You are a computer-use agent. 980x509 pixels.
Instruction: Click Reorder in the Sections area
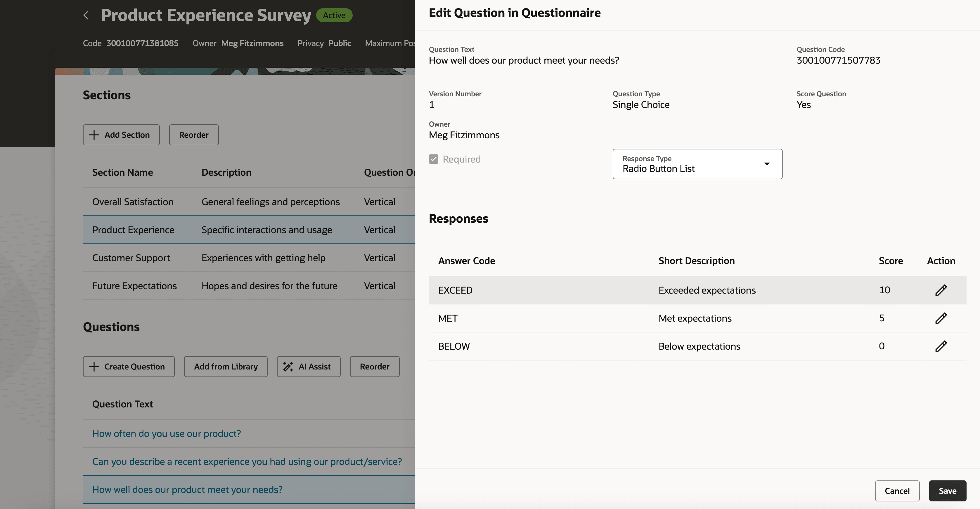194,135
